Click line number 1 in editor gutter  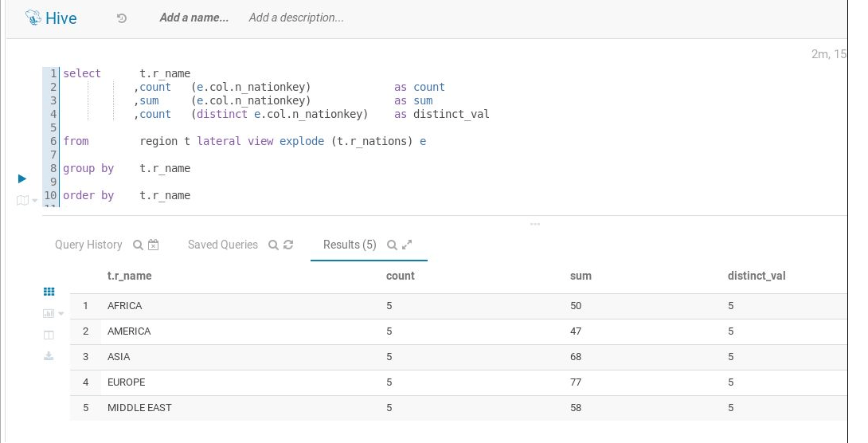coord(53,73)
